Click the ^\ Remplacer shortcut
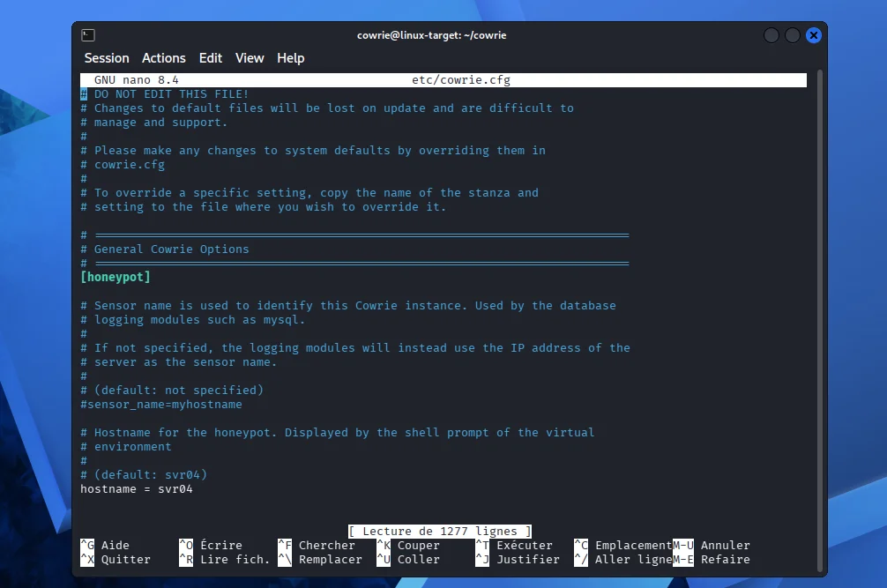Screen dimensions: 887x588 click(x=319, y=559)
